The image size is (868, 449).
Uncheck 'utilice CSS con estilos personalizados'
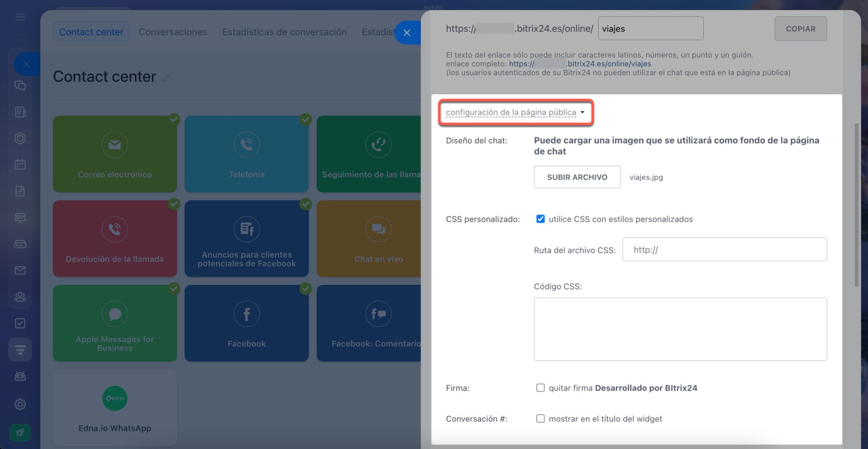tap(540, 219)
